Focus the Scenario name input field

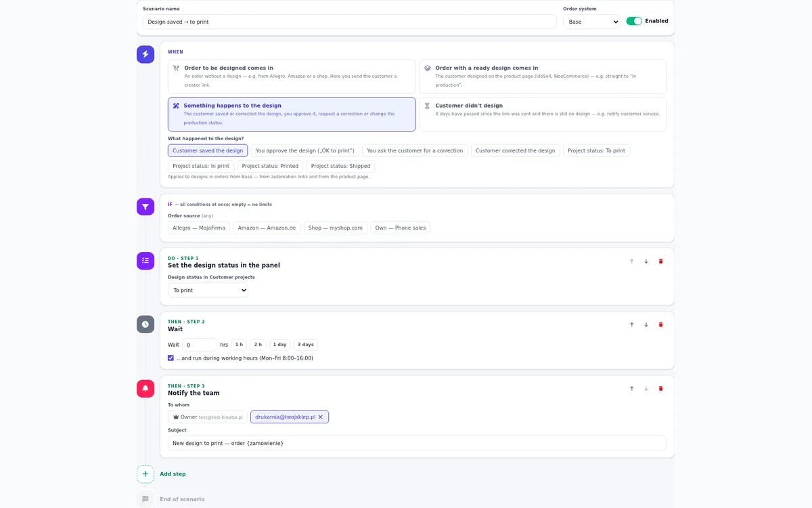click(349, 22)
